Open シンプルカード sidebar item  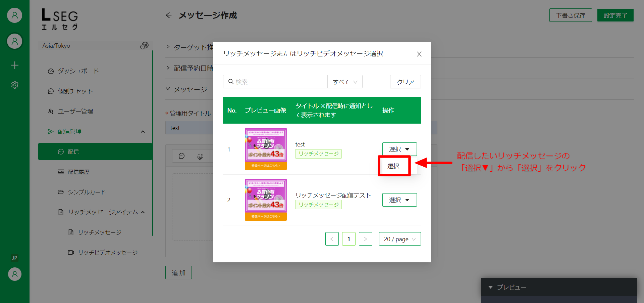point(82,192)
